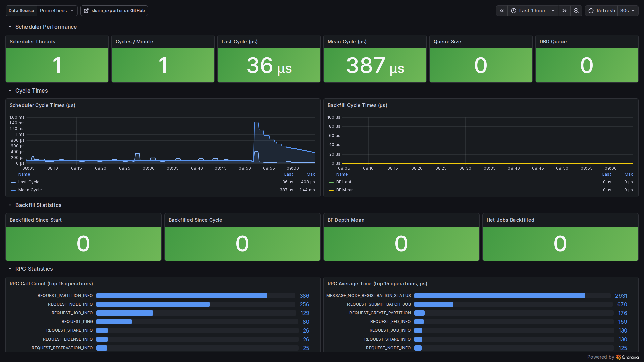The width and height of the screenshot is (644, 362).
Task: Click the REQUEST_LICENSE_INFO row label
Action: (68, 339)
